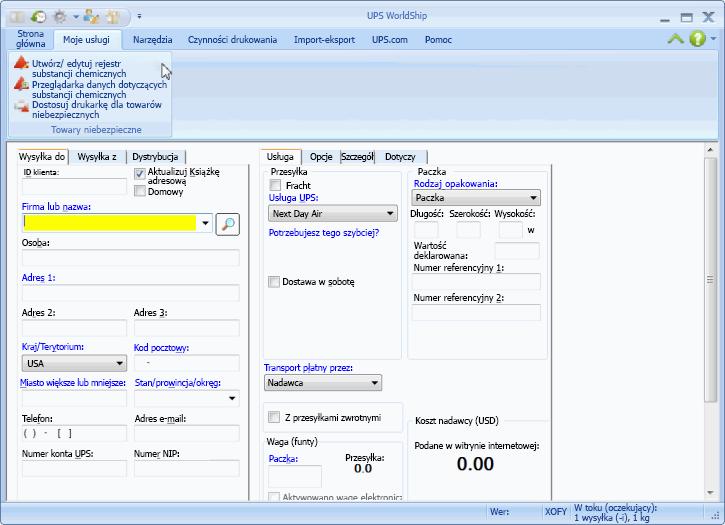Open the Import-eksport tab

pos(324,40)
